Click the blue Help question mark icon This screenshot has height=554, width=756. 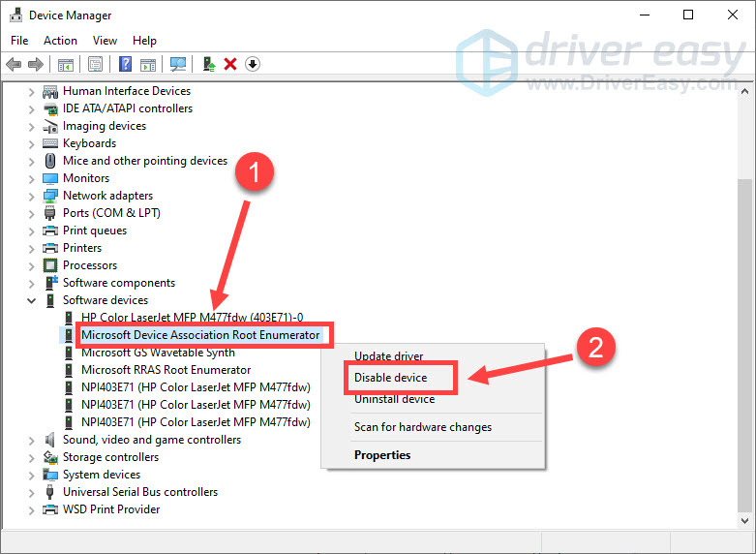tap(126, 64)
